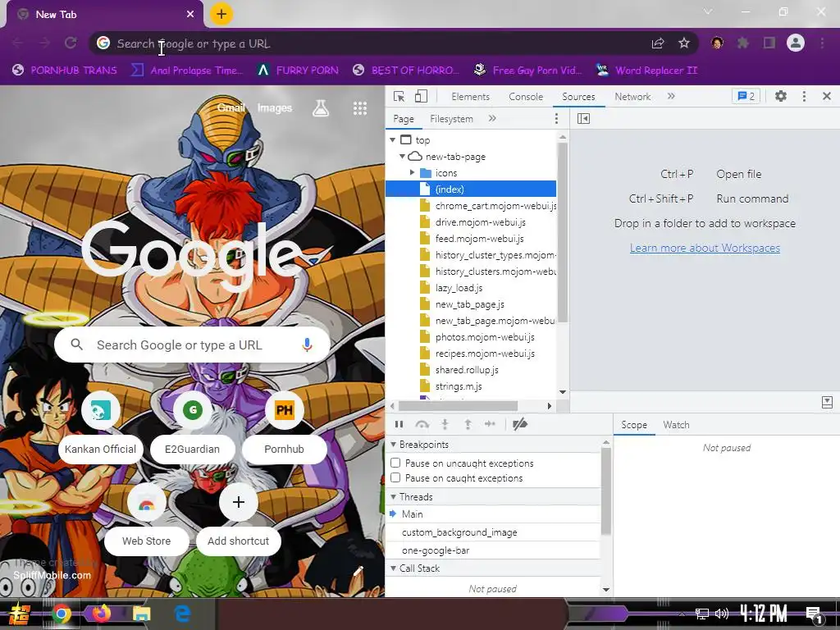Open Learn more about Workspaces link
Viewport: 840px width, 630px height.
click(x=705, y=248)
